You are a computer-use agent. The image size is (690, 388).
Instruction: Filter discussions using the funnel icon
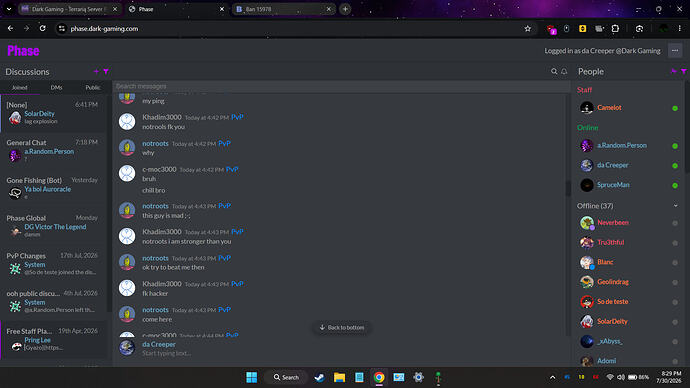[x=106, y=71]
